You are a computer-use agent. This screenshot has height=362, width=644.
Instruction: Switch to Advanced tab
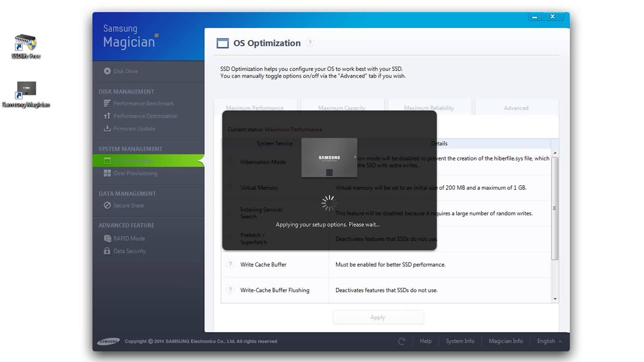pyautogui.click(x=516, y=108)
